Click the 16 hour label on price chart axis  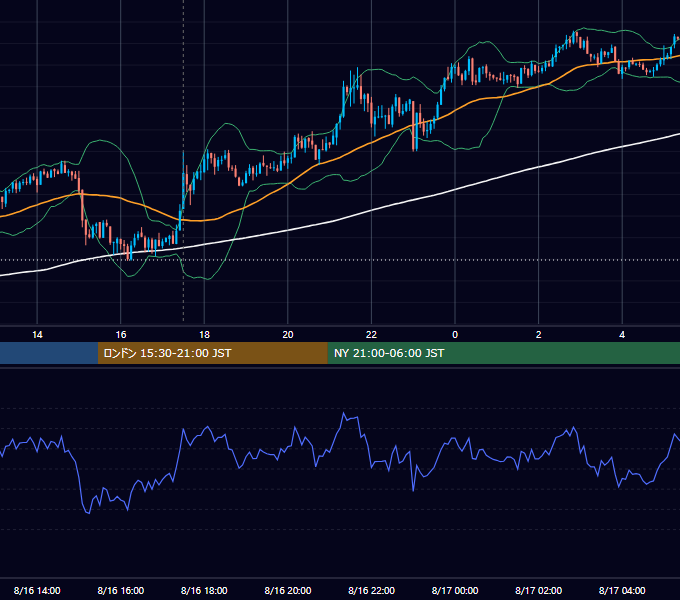tap(121, 335)
